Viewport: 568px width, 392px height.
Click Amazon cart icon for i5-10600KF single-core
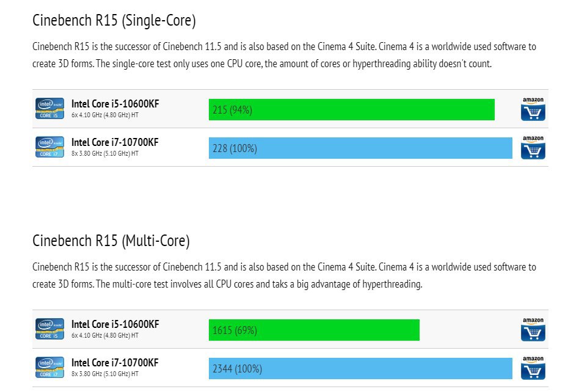click(533, 109)
